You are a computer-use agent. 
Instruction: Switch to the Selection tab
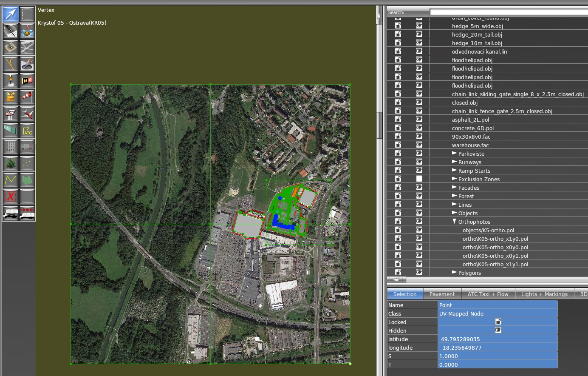point(405,294)
